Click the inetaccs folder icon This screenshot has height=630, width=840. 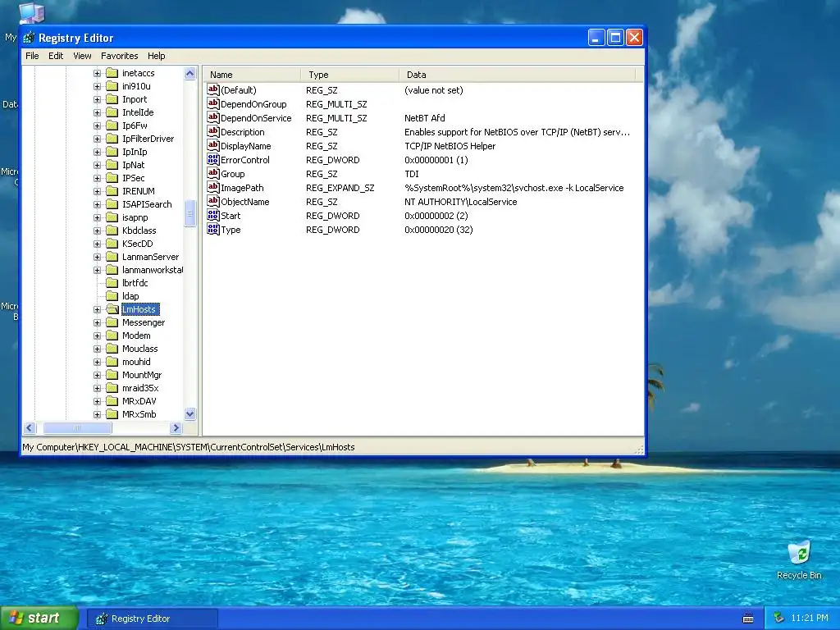coord(112,73)
